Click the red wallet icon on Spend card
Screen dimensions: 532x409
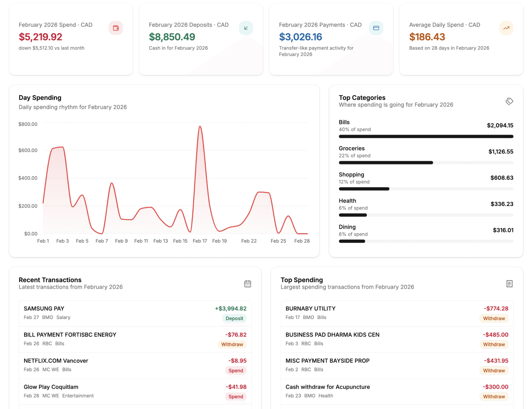tap(116, 28)
